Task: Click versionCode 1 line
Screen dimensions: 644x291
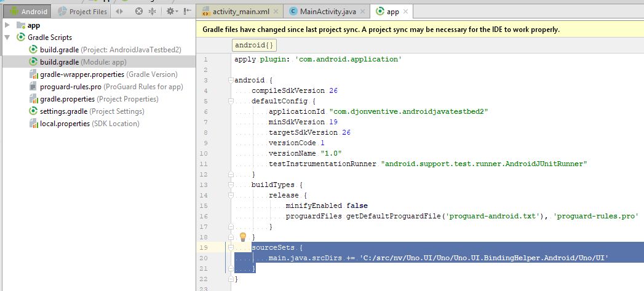Action: 296,143
